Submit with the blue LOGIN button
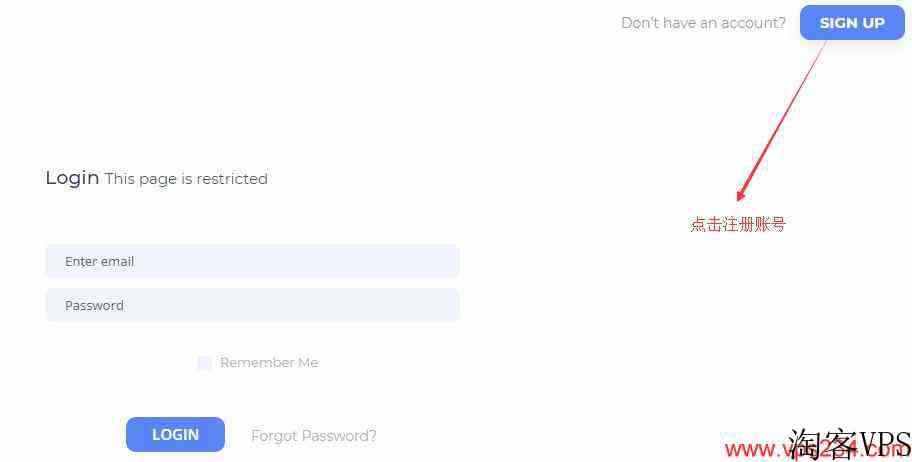Image resolution: width=912 pixels, height=462 pixels. pyautogui.click(x=175, y=435)
